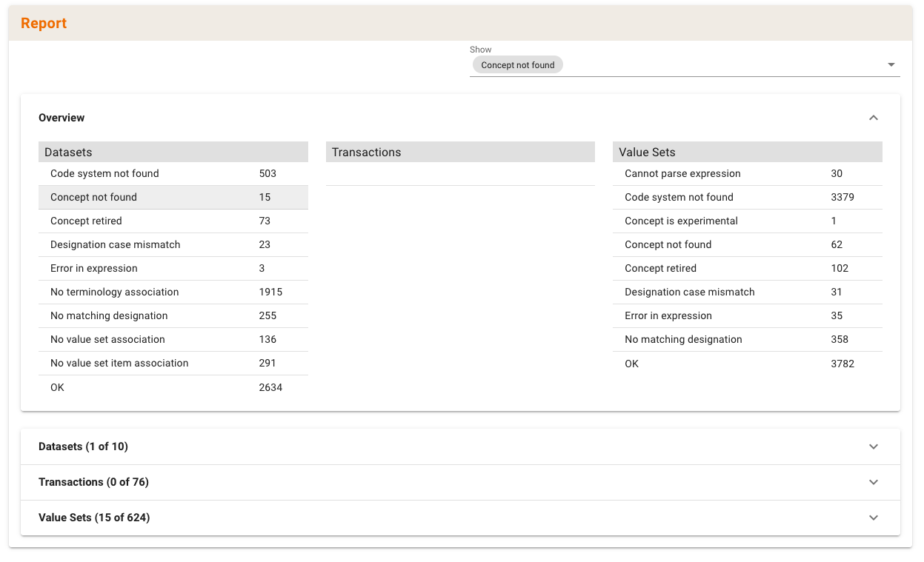
Task: Click 'No value set item association' row
Action: [173, 363]
